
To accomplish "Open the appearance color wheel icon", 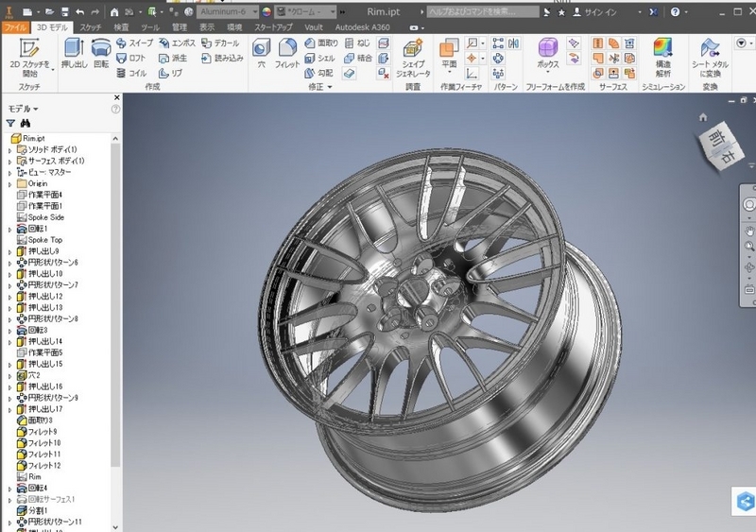I will pyautogui.click(x=266, y=11).
